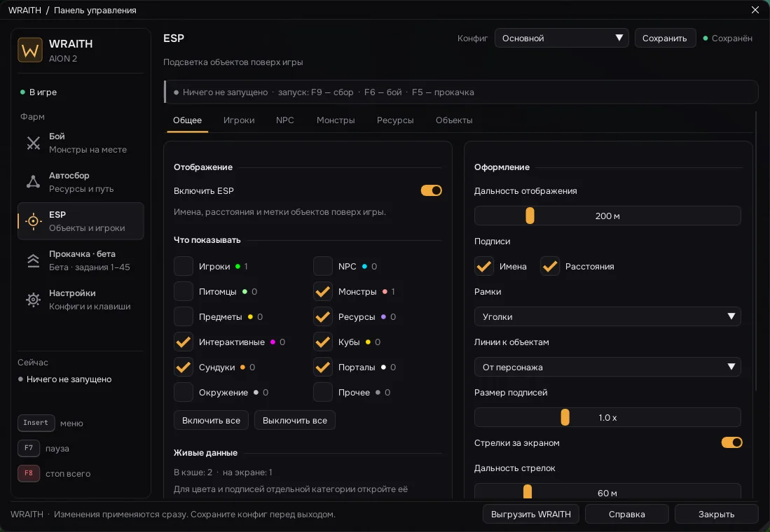Disable the Интерактивные checkbox
This screenshot has height=532, width=770.
[184, 342]
